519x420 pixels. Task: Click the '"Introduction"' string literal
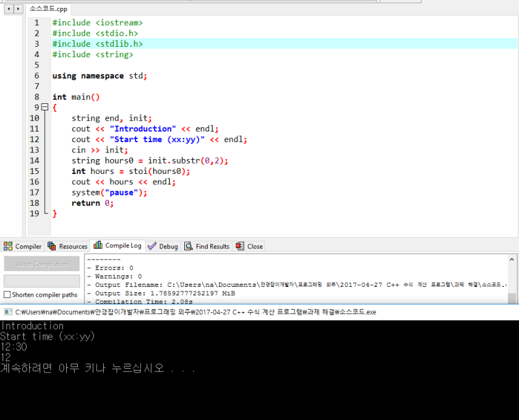[x=143, y=129]
